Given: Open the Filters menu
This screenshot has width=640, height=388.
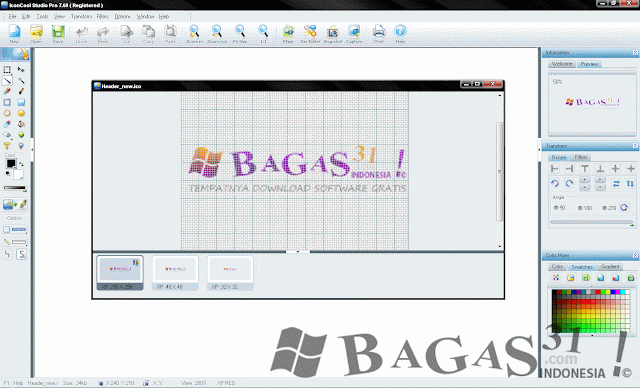Looking at the screenshot, I should click(x=102, y=16).
